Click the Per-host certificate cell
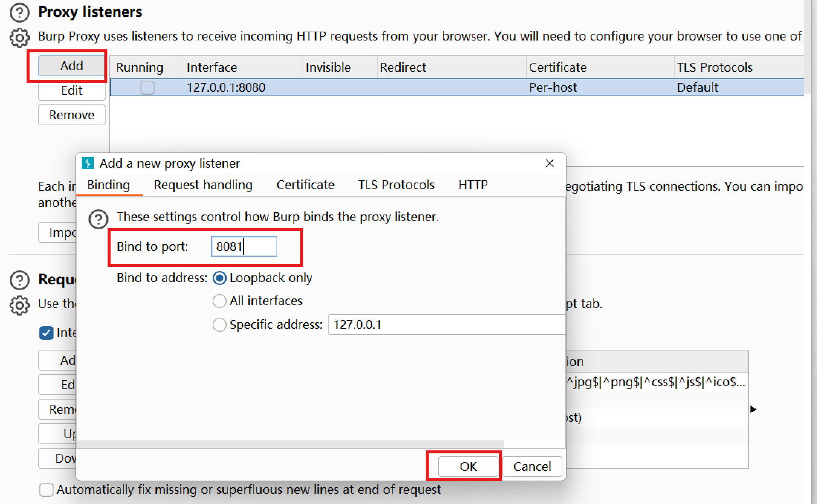 tap(600, 88)
